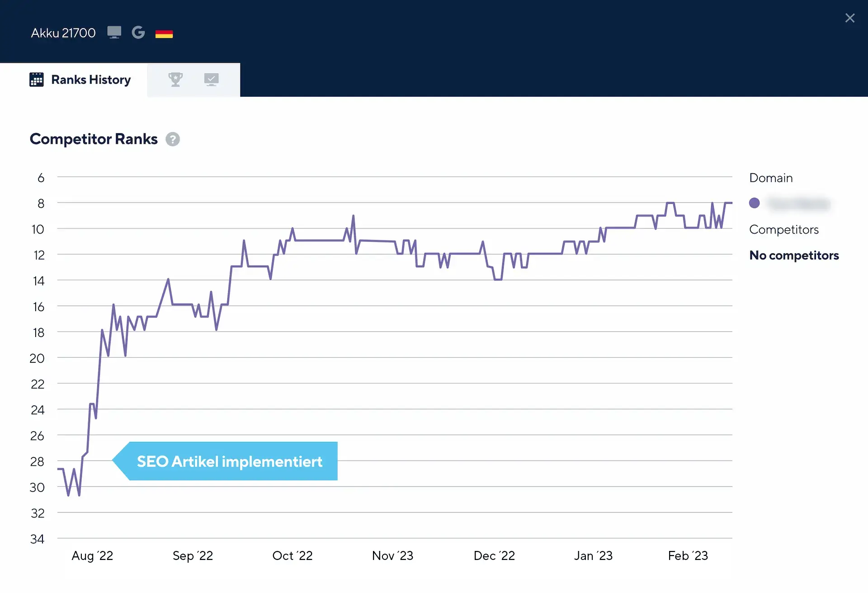
Task: Click the No competitors label
Action: tap(794, 256)
